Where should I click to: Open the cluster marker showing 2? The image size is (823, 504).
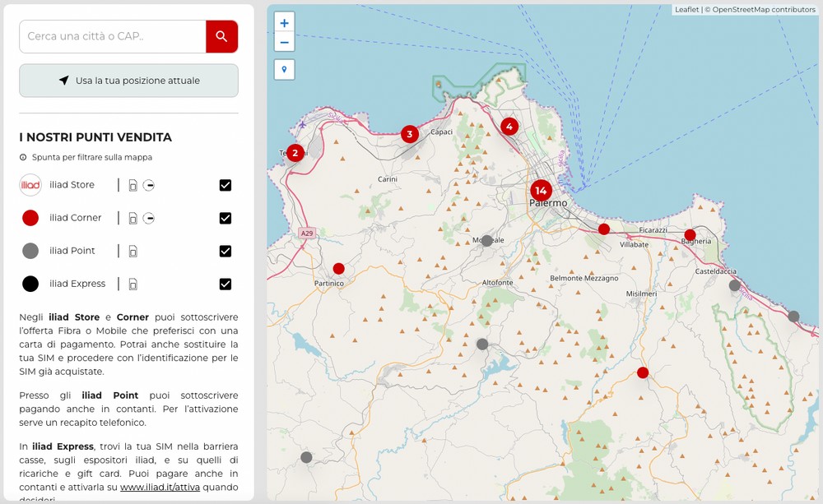295,153
